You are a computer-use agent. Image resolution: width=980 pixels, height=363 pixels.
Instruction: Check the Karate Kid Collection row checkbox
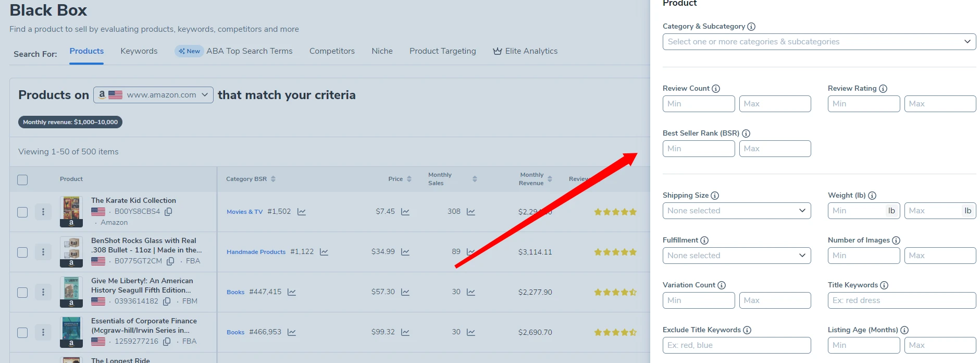coord(22,212)
